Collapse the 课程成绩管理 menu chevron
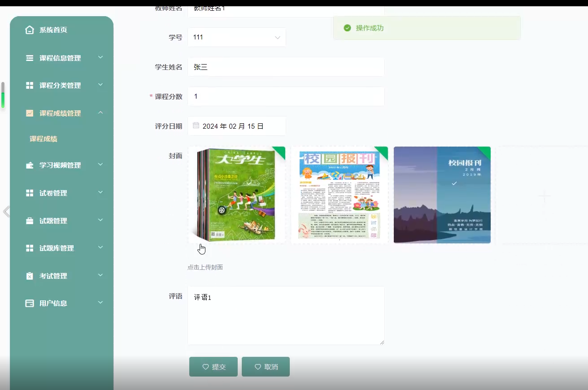 (x=100, y=113)
